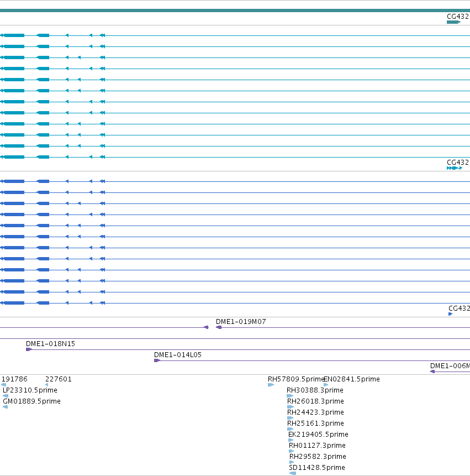Select the RH24423.3prime EST label
This screenshot has width=470, height=476.
(316, 412)
